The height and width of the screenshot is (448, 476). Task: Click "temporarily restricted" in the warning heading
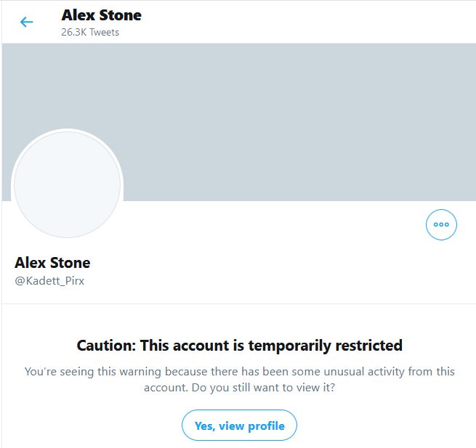tap(336, 345)
